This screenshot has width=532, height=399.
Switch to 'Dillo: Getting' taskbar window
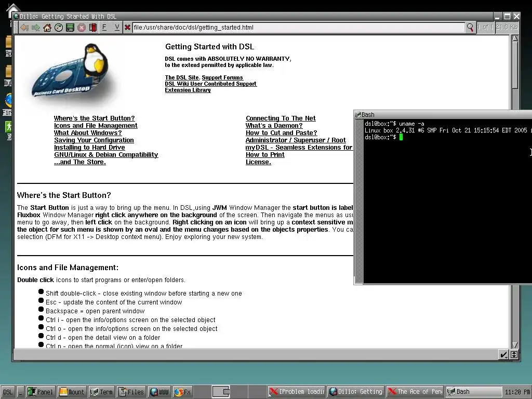pyautogui.click(x=356, y=392)
